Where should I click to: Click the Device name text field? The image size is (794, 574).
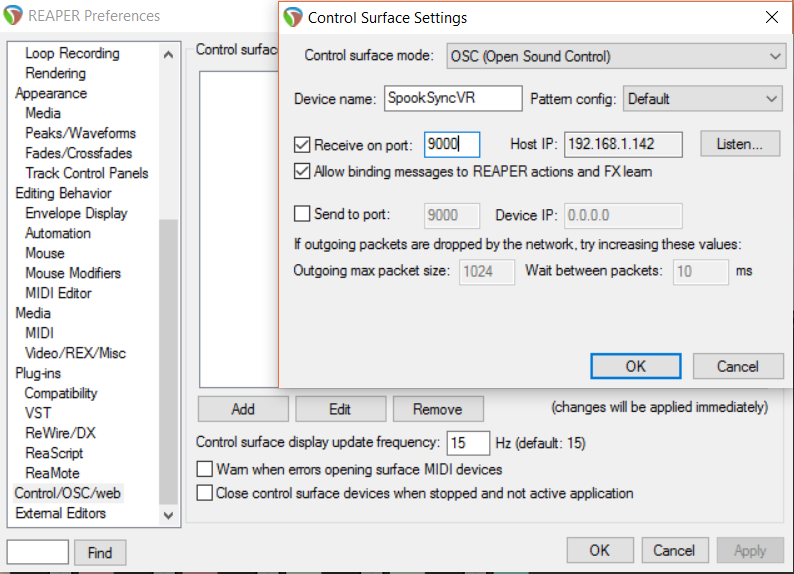[x=452, y=98]
